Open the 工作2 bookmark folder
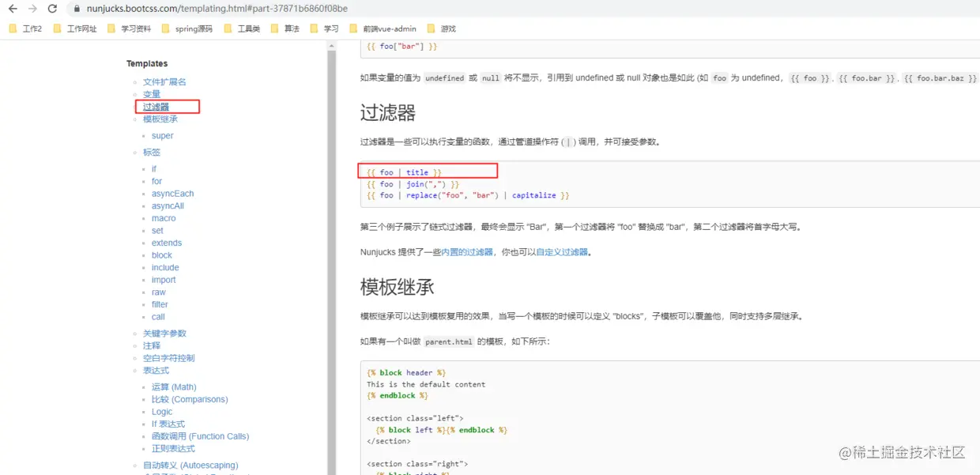 pyautogui.click(x=25, y=28)
